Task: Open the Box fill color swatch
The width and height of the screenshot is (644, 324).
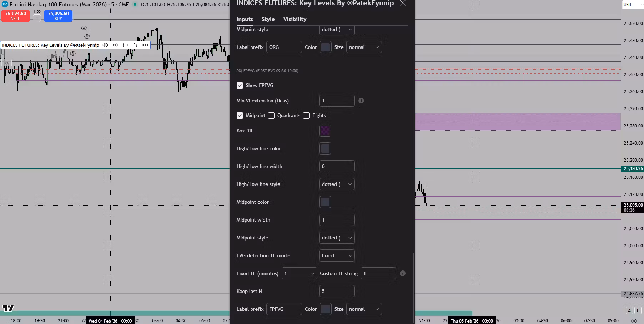Action: pyautogui.click(x=325, y=131)
